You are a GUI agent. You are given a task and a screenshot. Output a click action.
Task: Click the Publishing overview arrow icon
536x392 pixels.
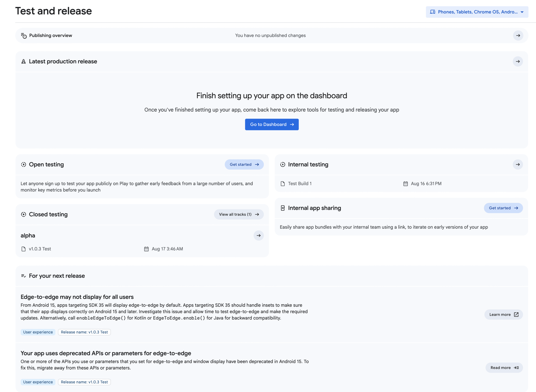[x=518, y=36]
